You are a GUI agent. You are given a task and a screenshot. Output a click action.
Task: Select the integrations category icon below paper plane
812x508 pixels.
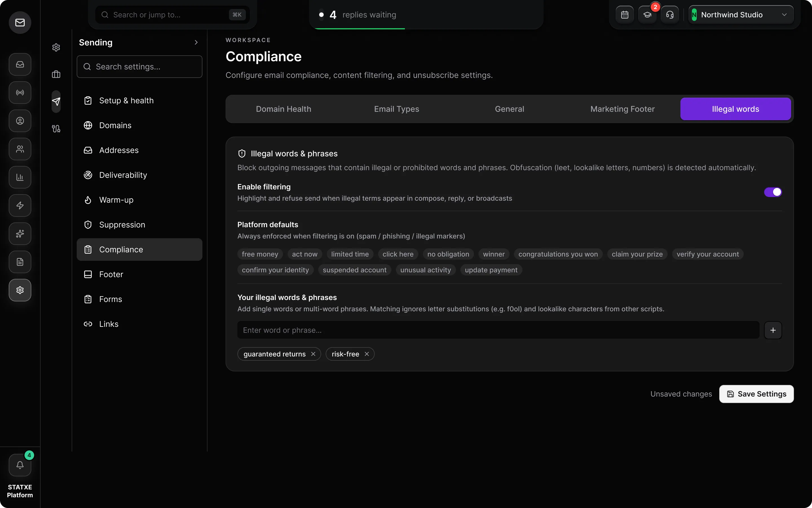(x=56, y=129)
